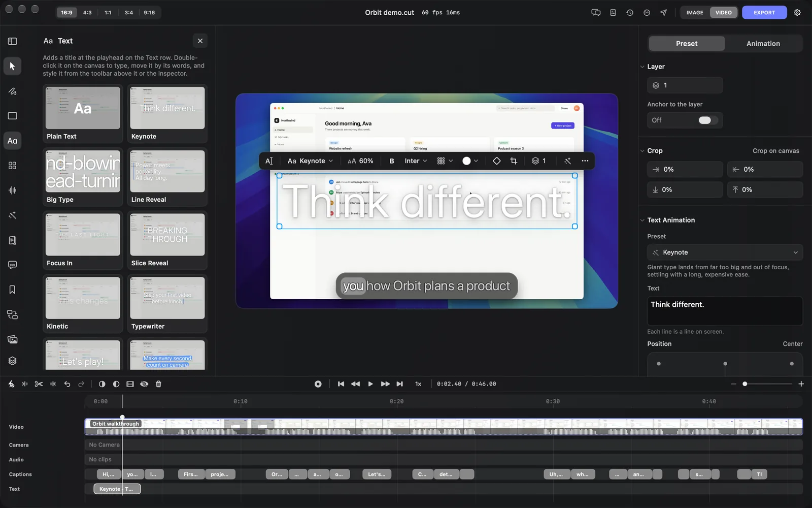Click the filmstrip icon in timeline toolbar

pyautogui.click(x=130, y=384)
